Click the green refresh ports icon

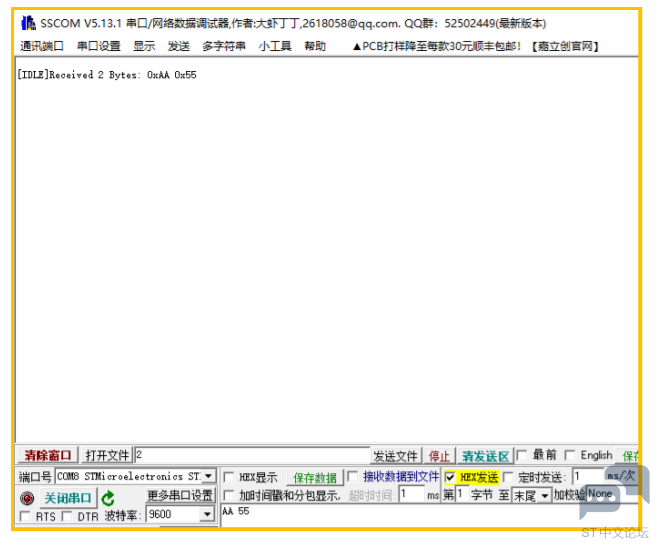point(108,498)
